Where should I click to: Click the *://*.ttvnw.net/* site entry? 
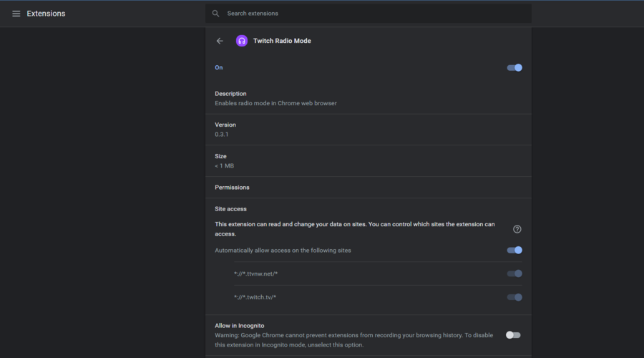256,274
